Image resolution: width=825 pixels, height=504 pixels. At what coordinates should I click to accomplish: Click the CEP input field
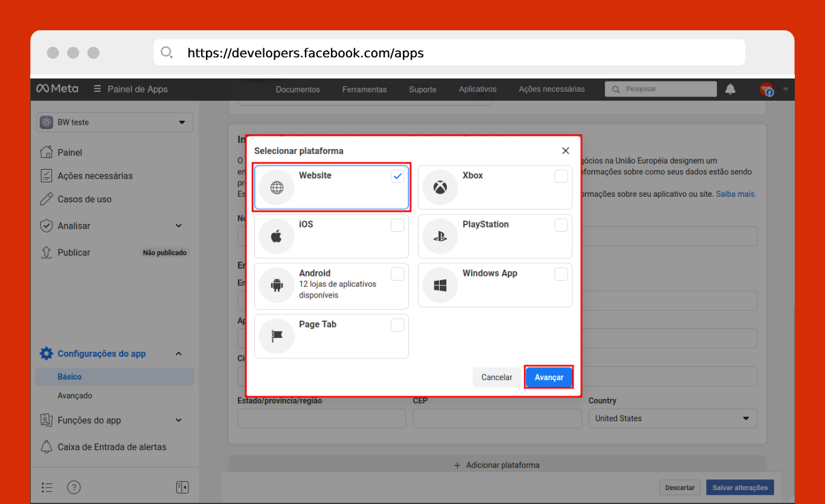click(497, 418)
